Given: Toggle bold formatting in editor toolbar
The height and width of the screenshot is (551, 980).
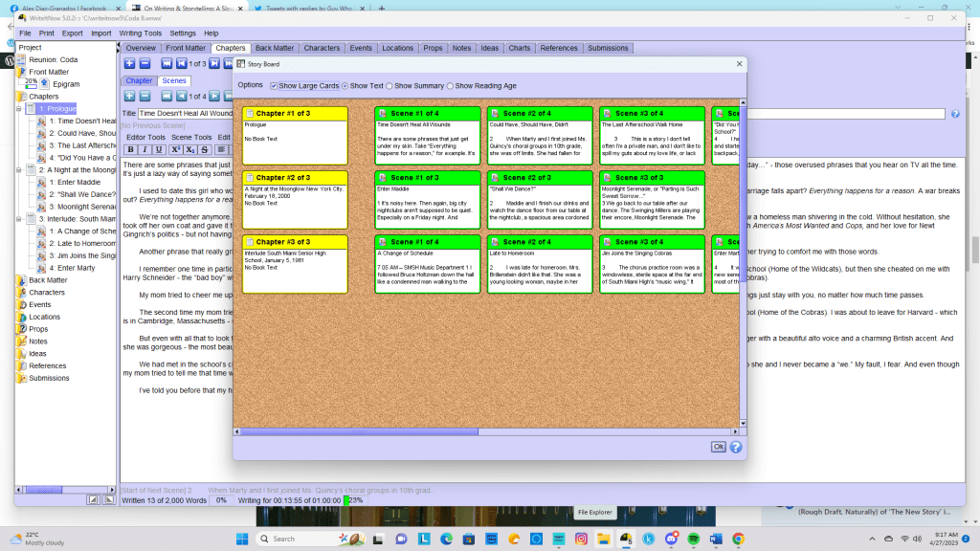Looking at the screenshot, I should [132, 149].
